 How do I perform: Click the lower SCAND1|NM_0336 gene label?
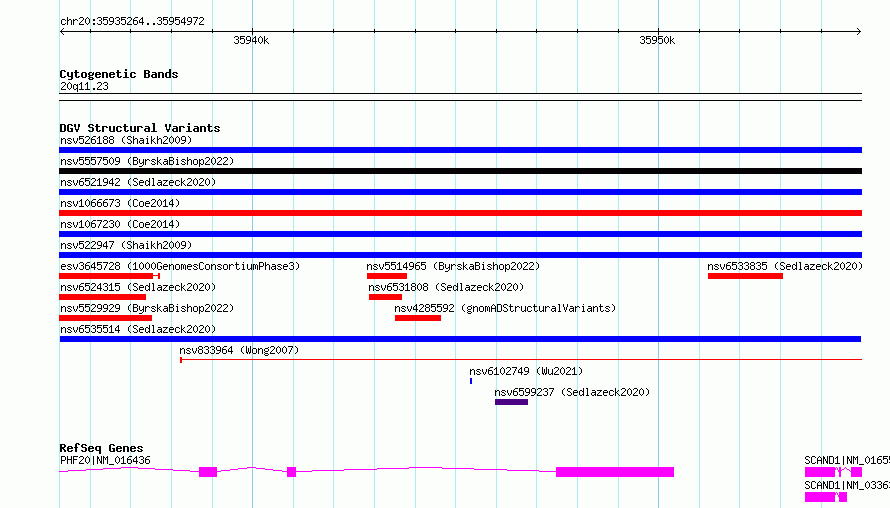click(847, 485)
